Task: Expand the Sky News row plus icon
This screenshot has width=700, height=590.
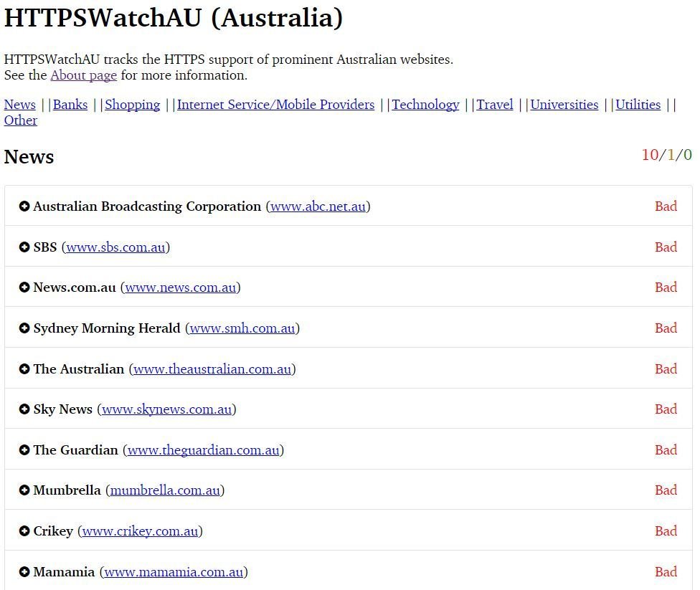Action: tap(24, 409)
